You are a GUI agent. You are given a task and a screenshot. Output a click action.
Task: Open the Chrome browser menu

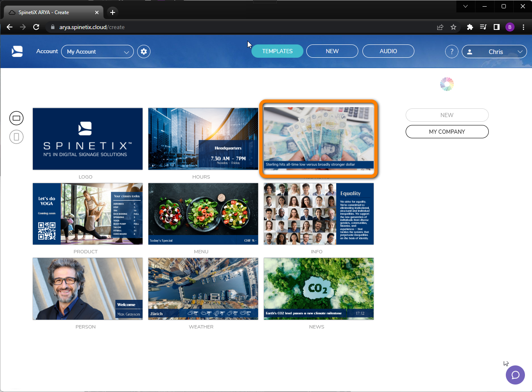523,27
